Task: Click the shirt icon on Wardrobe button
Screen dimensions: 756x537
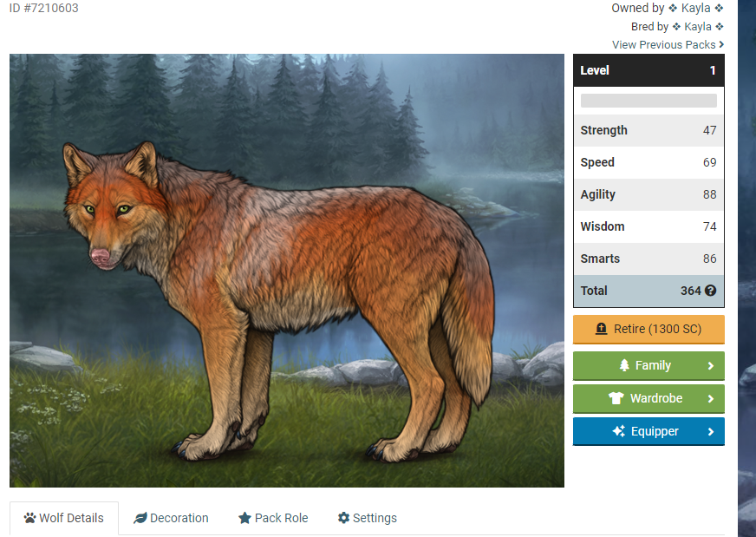Action: pos(616,398)
